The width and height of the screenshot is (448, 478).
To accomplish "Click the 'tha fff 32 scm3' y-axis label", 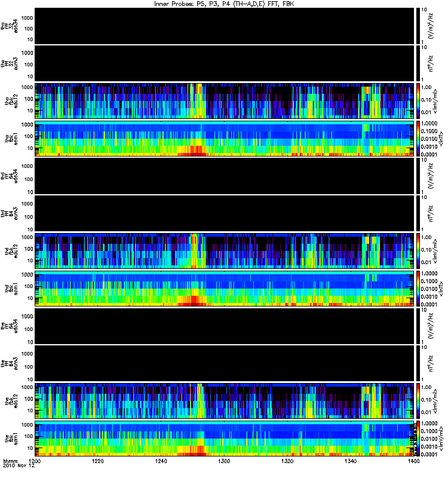I will click(9, 63).
